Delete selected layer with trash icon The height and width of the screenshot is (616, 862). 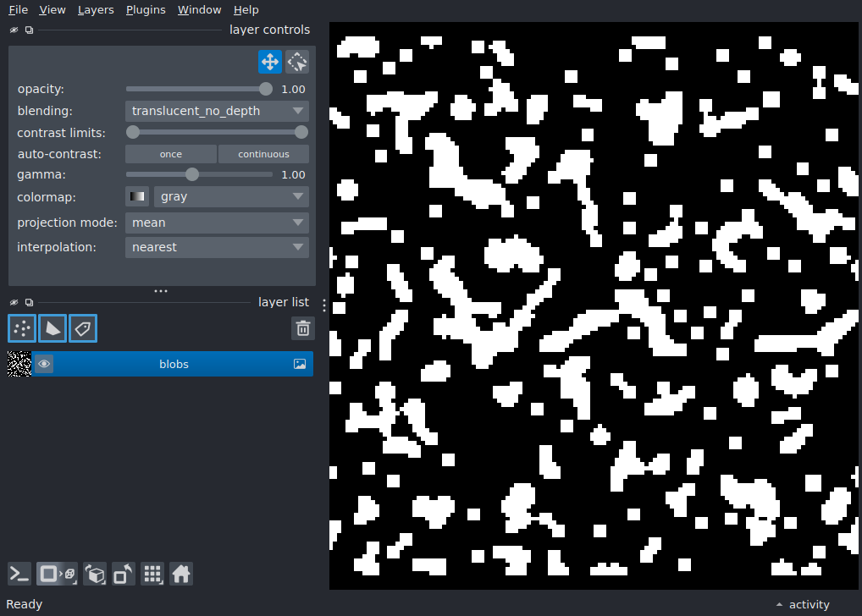click(303, 328)
